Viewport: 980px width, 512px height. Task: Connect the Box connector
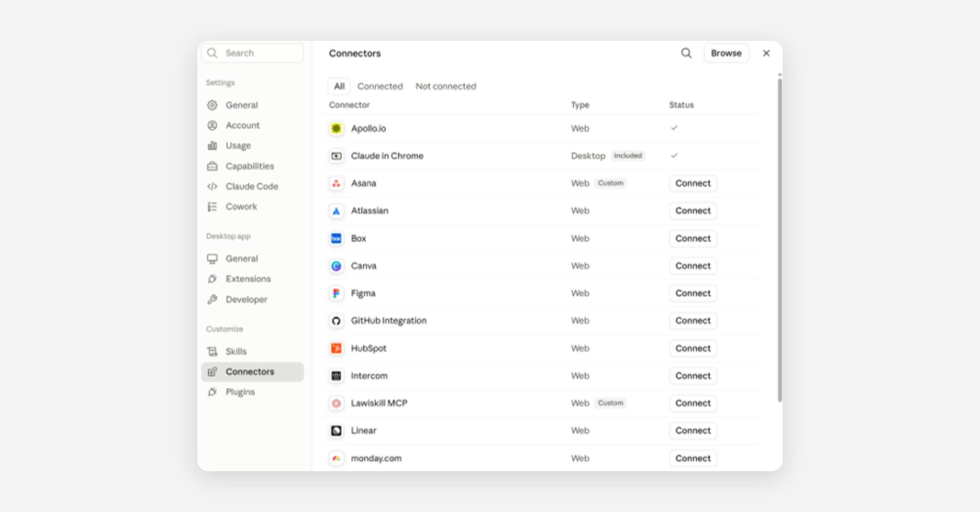[x=693, y=238]
